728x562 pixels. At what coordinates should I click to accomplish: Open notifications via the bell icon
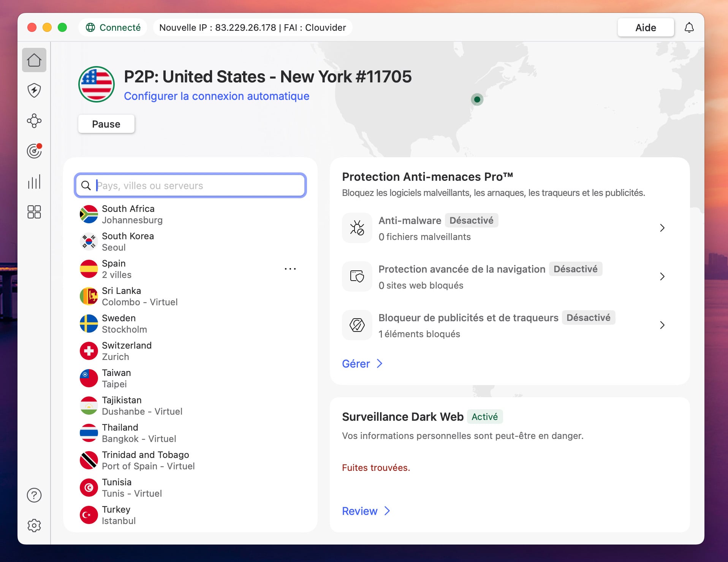[x=690, y=27]
